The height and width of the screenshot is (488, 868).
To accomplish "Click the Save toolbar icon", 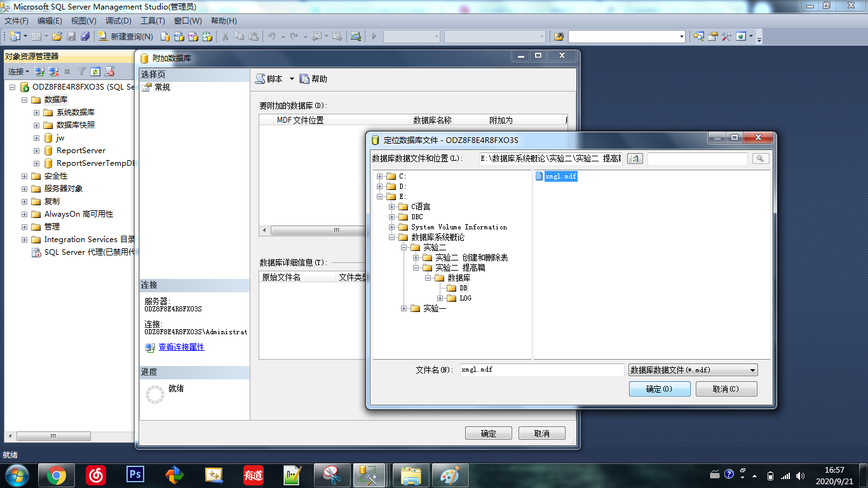I will 71,36.
